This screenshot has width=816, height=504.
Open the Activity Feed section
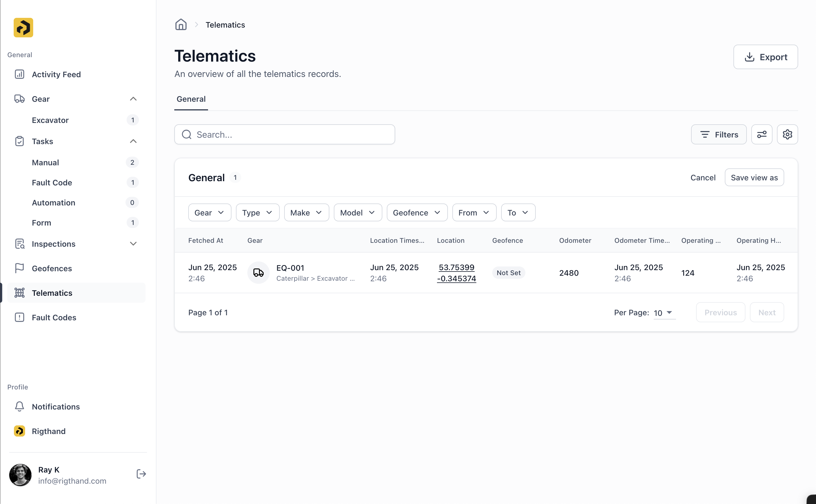[x=56, y=74]
